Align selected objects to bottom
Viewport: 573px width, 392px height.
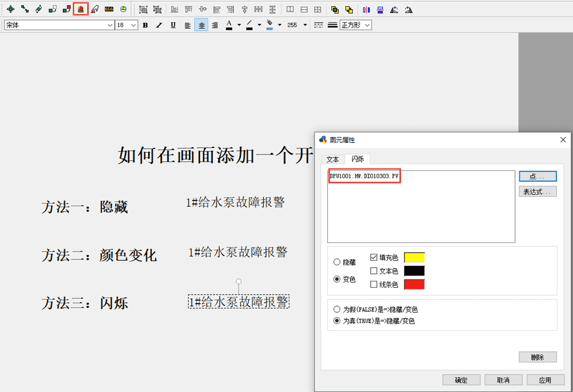tap(175, 10)
